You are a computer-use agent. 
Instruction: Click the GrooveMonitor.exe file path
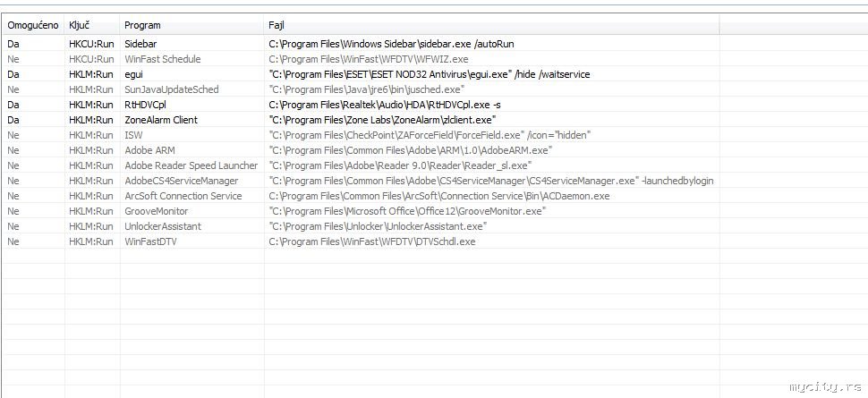click(x=407, y=211)
